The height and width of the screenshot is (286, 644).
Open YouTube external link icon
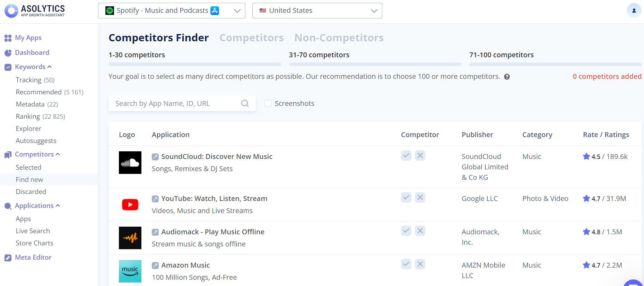[155, 199]
